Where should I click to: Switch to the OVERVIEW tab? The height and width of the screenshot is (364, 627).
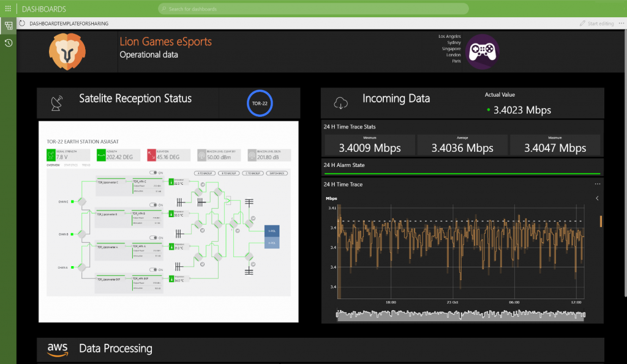[x=53, y=165]
